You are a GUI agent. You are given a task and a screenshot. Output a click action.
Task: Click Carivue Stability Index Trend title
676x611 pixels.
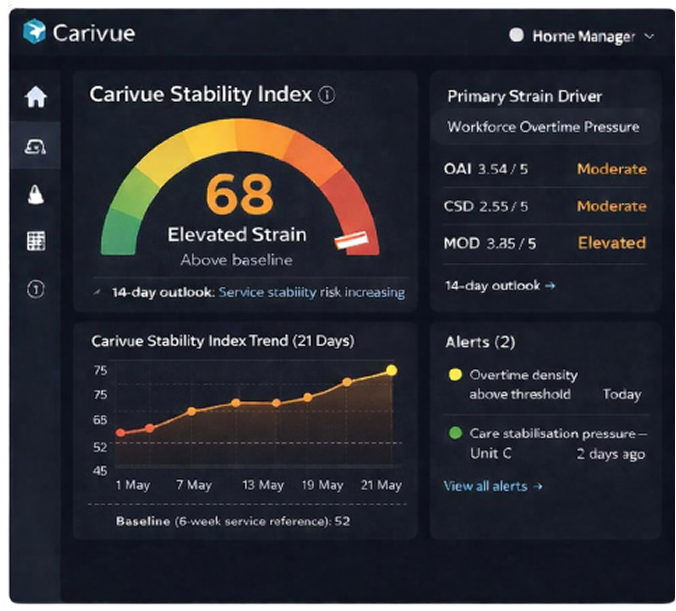point(222,341)
